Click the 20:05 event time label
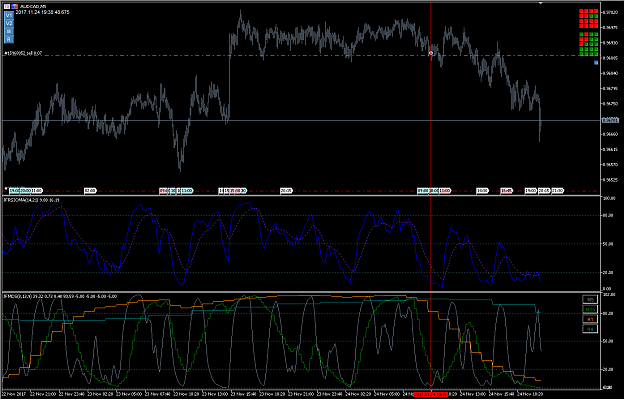The width and height of the screenshot is (625, 400). point(286,191)
